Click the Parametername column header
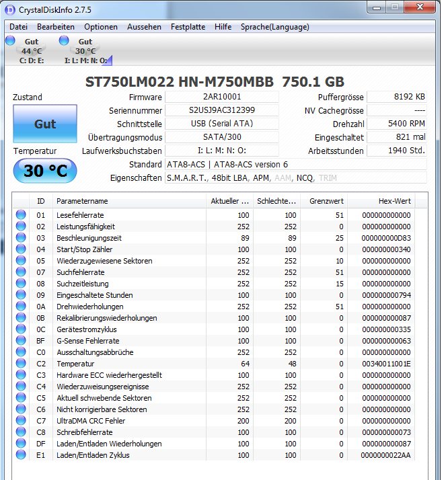 129,201
